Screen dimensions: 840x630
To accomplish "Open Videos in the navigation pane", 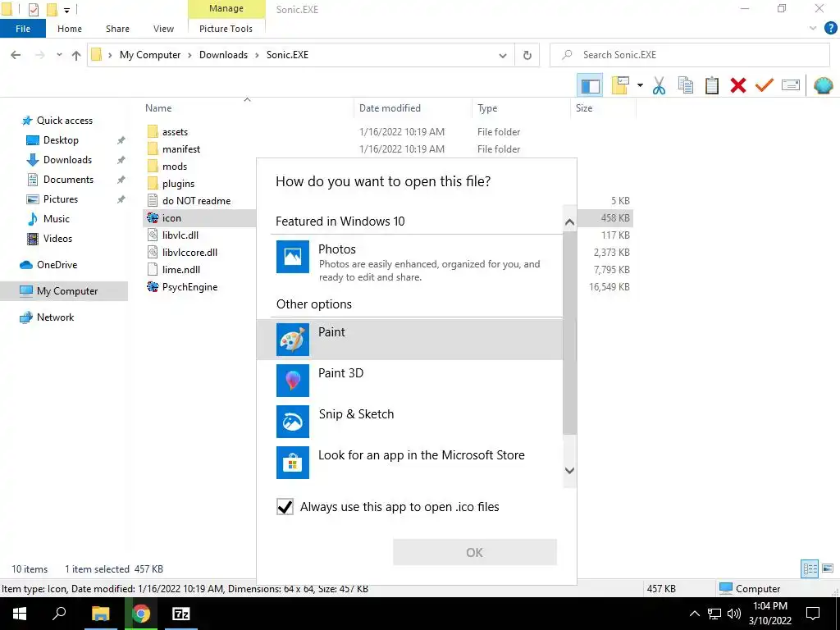I will tap(57, 239).
